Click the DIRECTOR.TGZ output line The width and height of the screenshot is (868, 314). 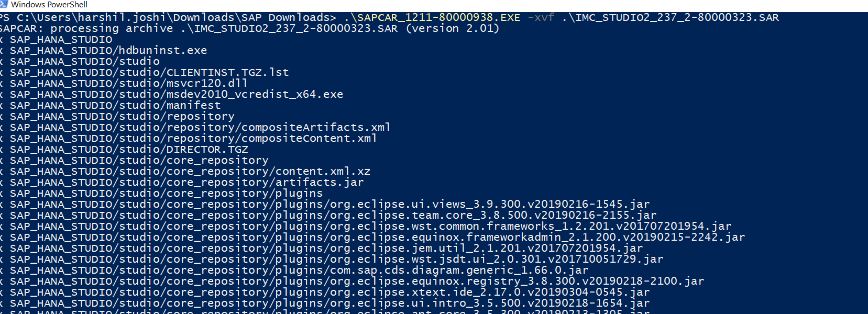coord(129,150)
